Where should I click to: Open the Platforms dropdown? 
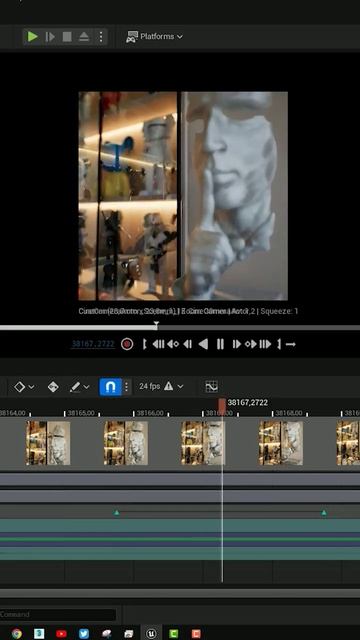[x=154, y=37]
